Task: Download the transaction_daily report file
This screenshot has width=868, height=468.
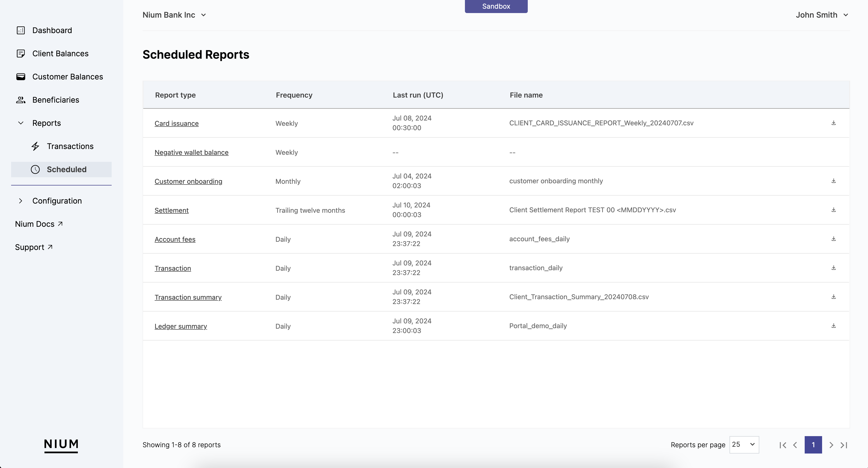Action: pos(834,268)
